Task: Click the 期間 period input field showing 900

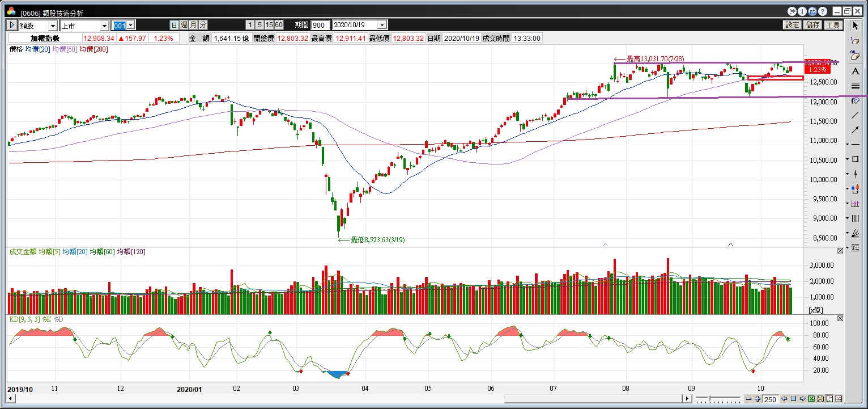Action: tap(320, 25)
